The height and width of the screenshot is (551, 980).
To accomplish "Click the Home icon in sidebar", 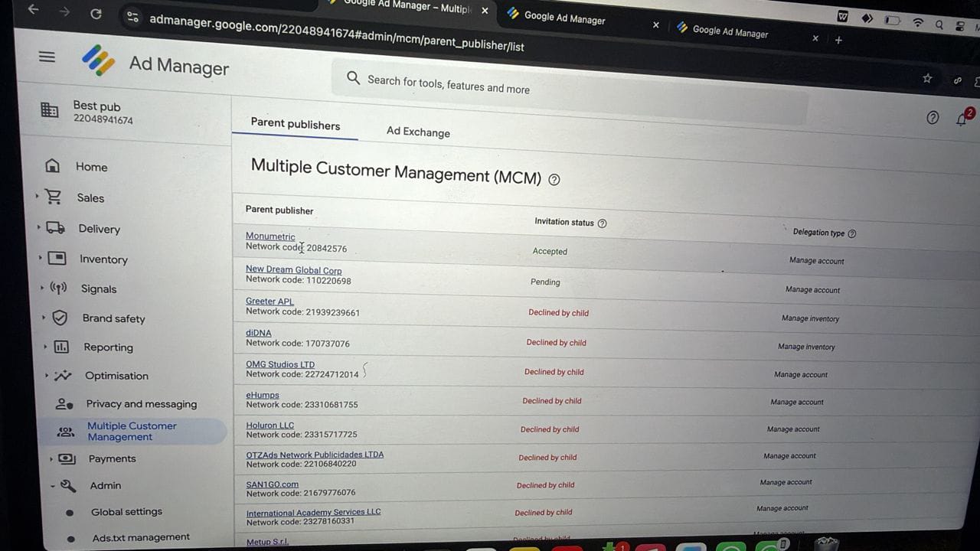I will (53, 165).
